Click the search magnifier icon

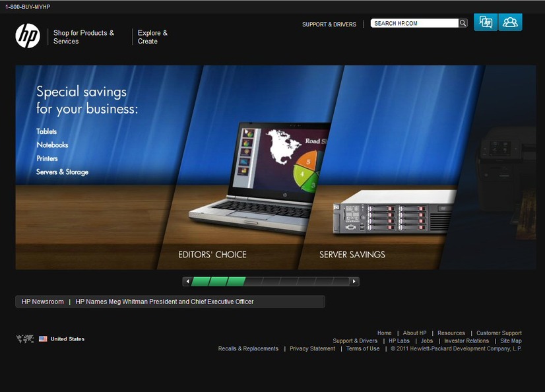463,23
